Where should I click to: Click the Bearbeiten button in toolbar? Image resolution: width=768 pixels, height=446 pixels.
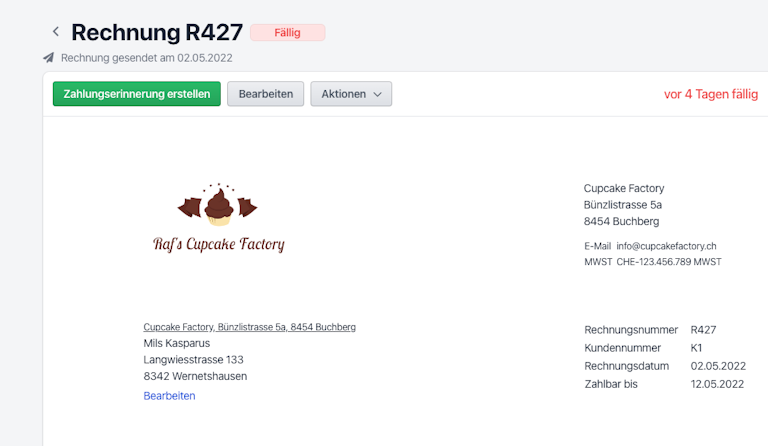265,94
